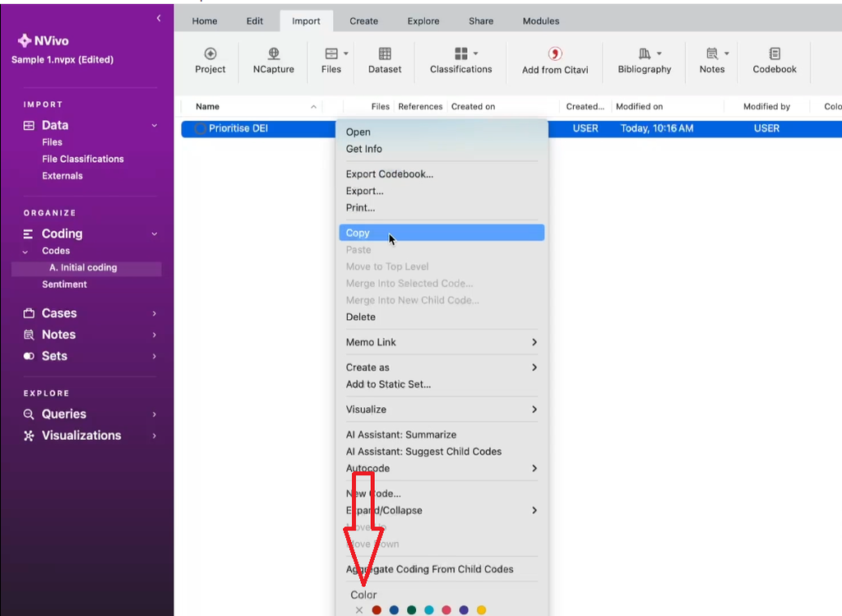Collapse the Data section chevron
Screen dimensions: 842x616
[x=154, y=126]
